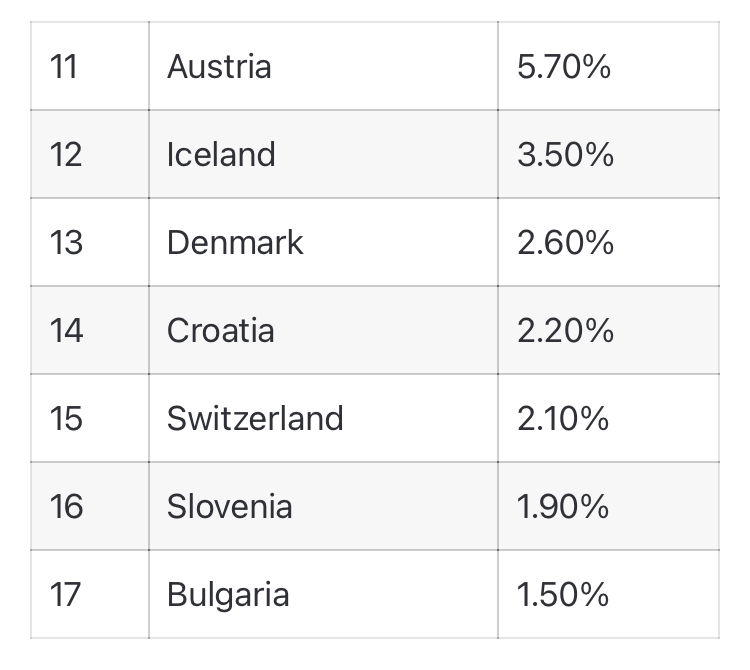Select the Croatia cell
Image resolution: width=750 pixels, height=670 pixels.
[x=220, y=331]
